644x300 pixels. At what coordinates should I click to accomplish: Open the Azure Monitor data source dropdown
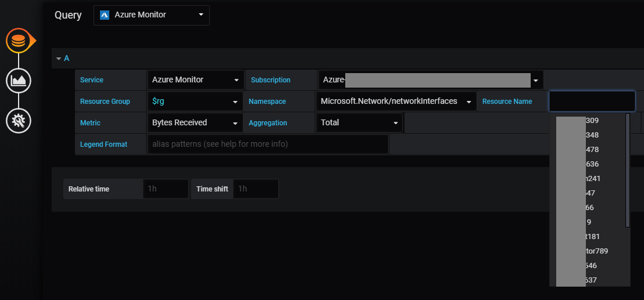[x=152, y=15]
